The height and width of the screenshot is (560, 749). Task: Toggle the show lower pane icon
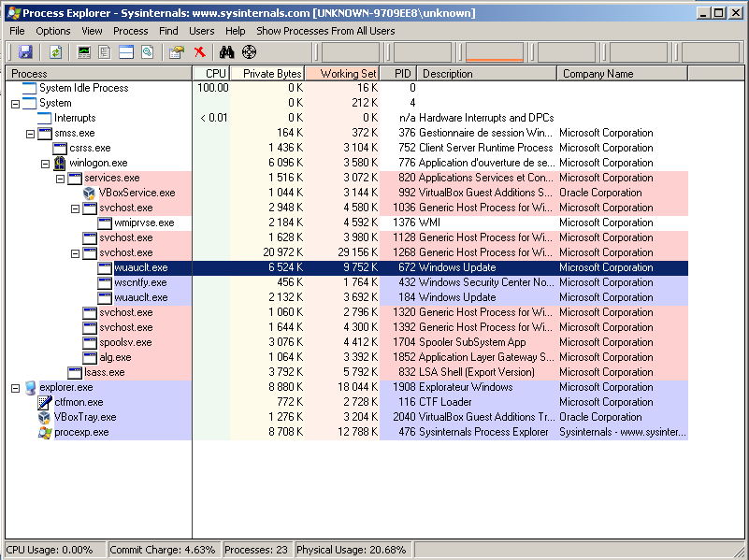pyautogui.click(x=126, y=52)
